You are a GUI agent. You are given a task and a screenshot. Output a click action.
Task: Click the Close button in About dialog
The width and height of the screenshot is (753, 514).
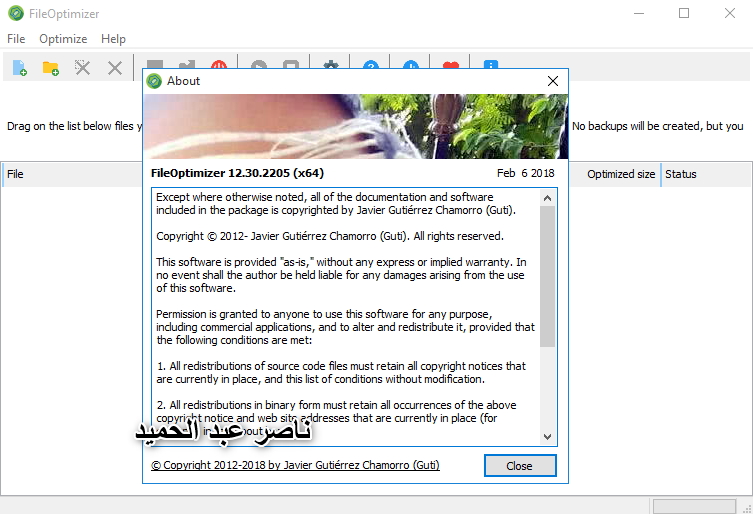(x=520, y=465)
